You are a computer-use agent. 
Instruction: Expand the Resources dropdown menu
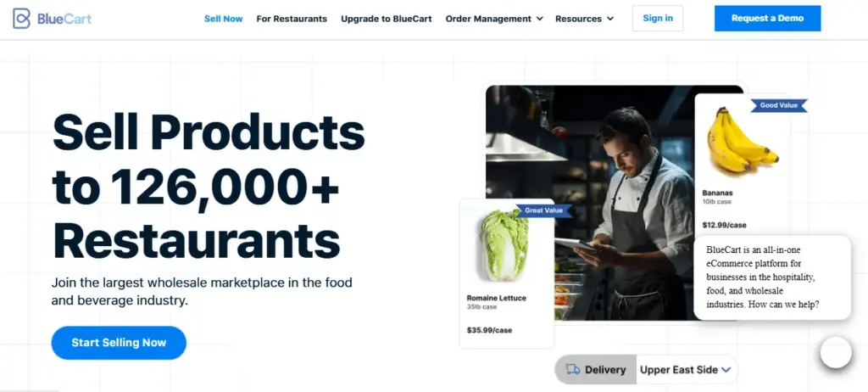(x=585, y=19)
